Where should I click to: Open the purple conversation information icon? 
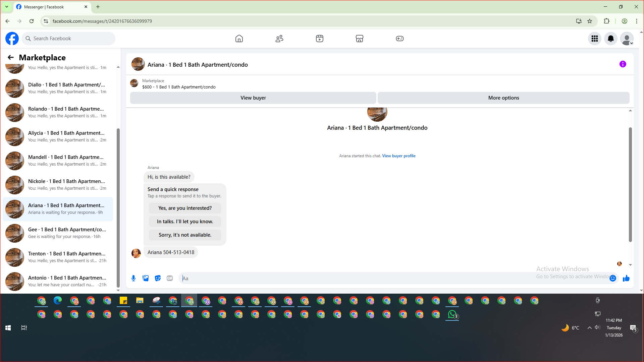[x=623, y=64]
